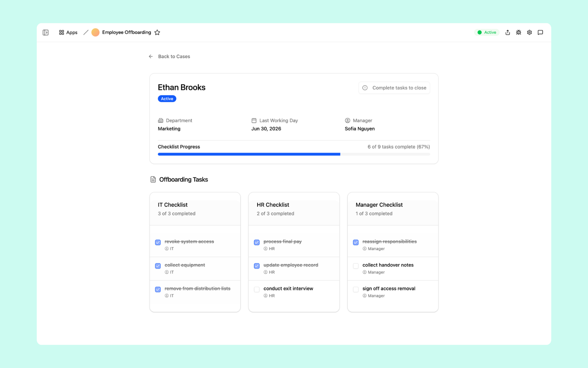
Task: Uncheck revoke system access task
Action: pos(158,242)
